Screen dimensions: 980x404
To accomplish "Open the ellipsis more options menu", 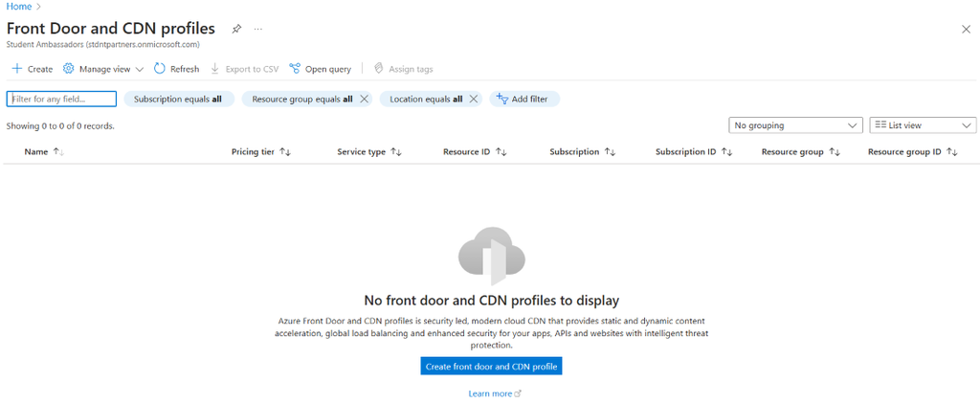I will [x=258, y=29].
